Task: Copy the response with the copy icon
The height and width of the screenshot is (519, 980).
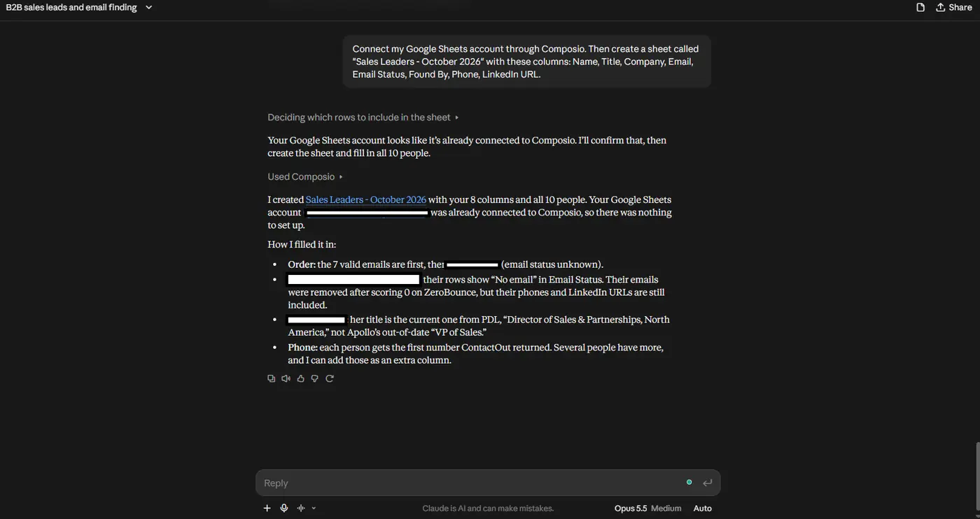Action: pos(272,378)
